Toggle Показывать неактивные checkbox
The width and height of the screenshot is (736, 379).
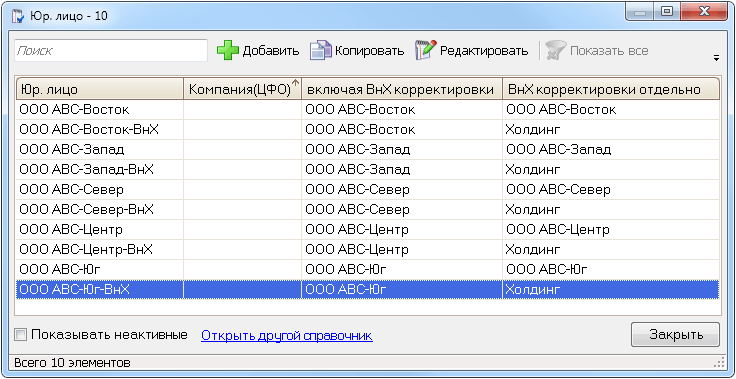[x=21, y=335]
